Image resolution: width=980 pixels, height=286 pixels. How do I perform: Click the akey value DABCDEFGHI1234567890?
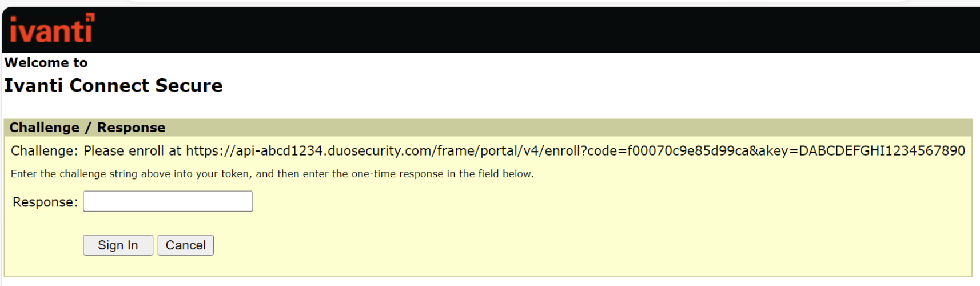tap(882, 151)
